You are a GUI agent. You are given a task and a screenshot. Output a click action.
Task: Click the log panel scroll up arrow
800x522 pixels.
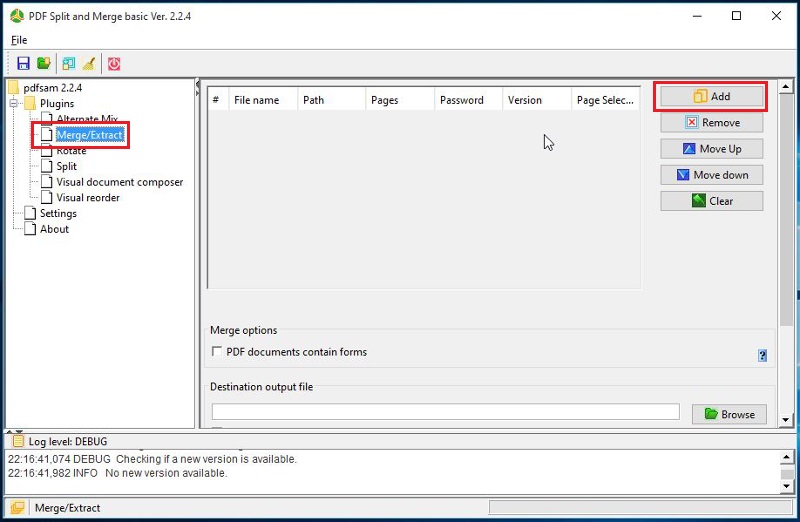(786, 457)
